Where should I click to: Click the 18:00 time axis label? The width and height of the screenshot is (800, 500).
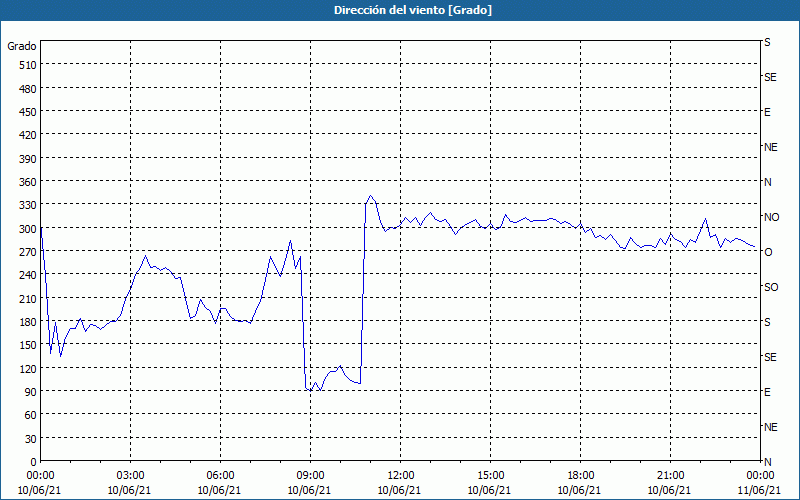pos(580,476)
